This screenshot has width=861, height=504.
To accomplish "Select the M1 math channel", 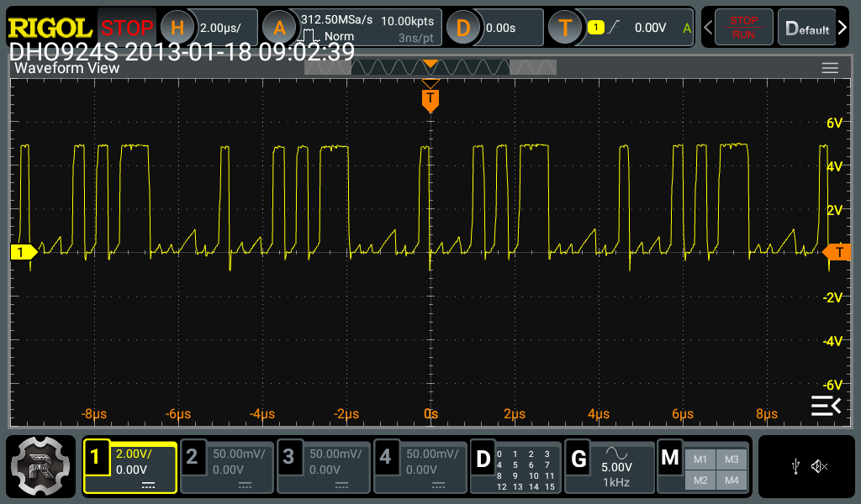I will pos(700,459).
